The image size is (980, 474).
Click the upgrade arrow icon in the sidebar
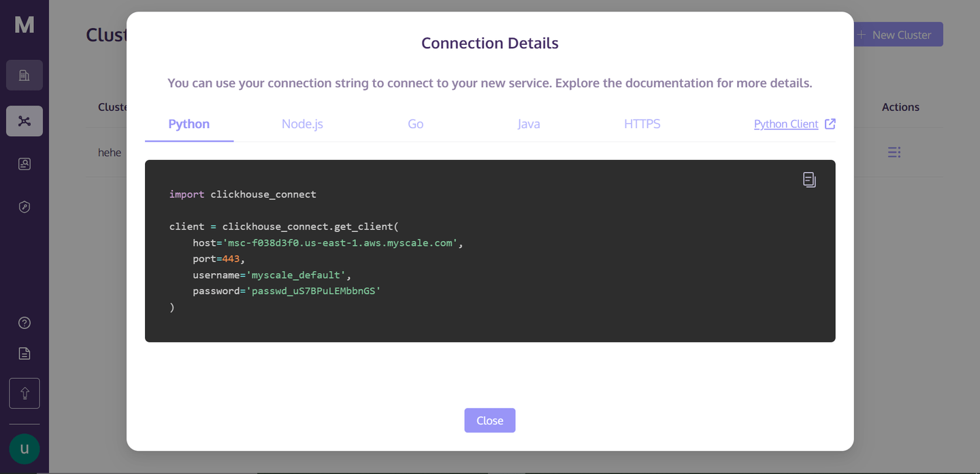point(24,394)
